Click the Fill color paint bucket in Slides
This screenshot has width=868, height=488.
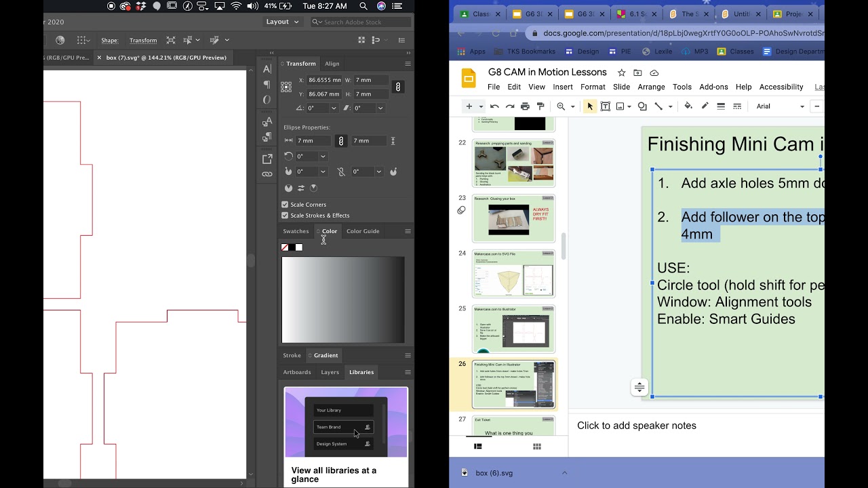tap(689, 106)
